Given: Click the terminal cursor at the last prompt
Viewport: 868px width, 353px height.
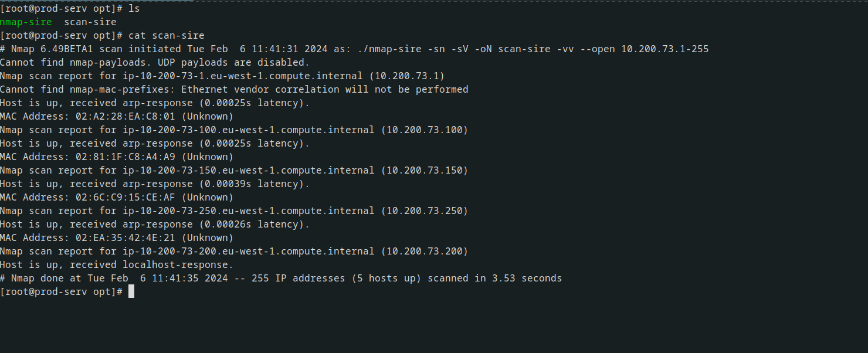Looking at the screenshot, I should [x=131, y=291].
